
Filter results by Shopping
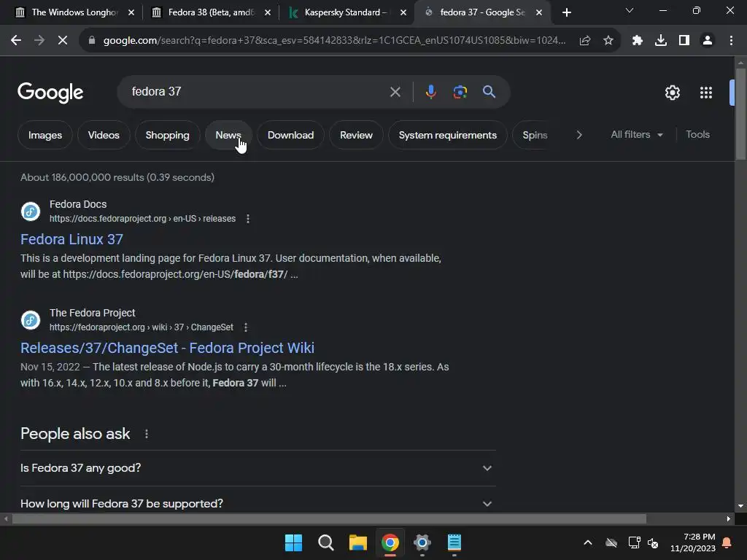[167, 135]
